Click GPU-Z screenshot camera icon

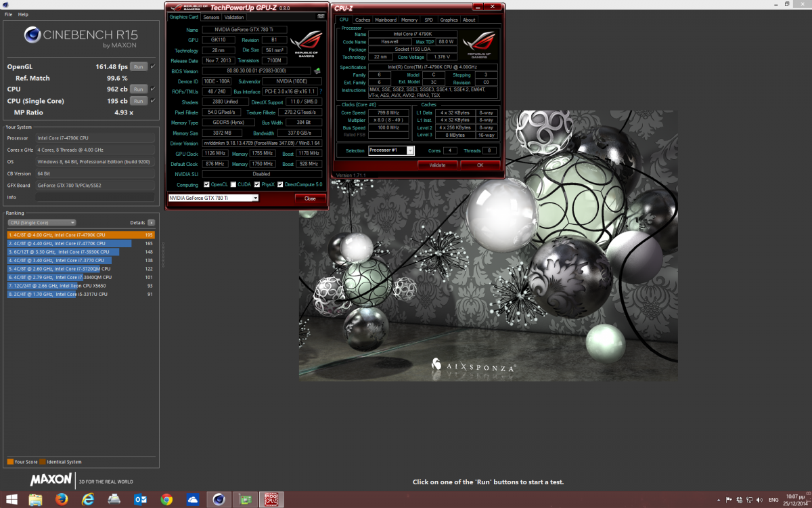320,16
